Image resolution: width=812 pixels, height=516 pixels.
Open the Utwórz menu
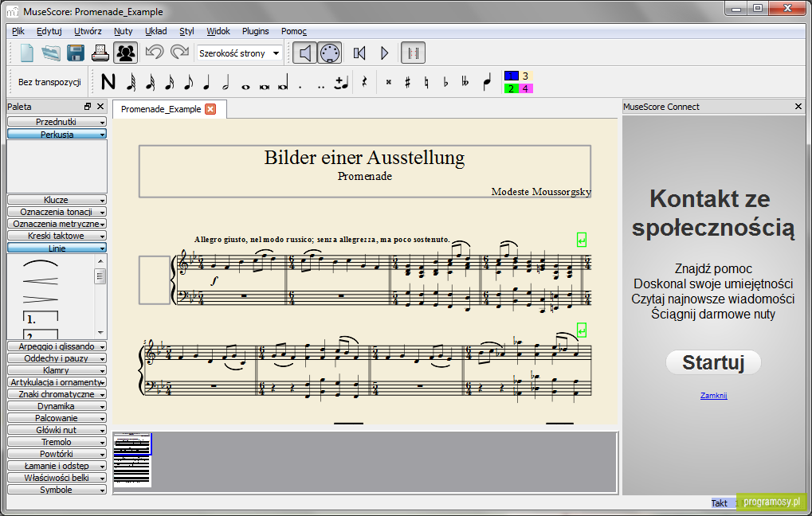point(88,31)
